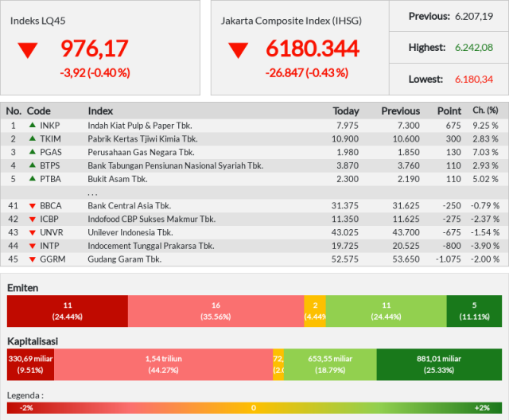Sort by the Ch. (%) column header
Viewport: 509px width, 420px height.
[485, 111]
